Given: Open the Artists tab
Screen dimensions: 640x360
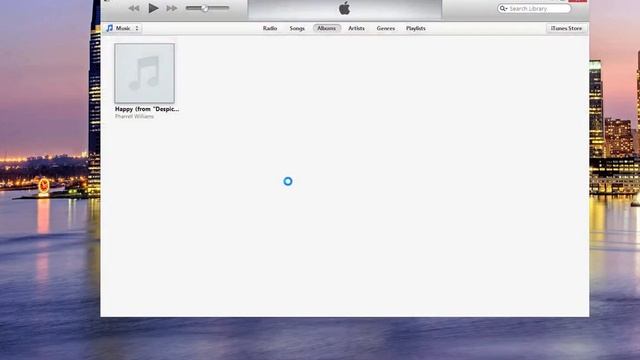Looking at the screenshot, I should 356,28.
